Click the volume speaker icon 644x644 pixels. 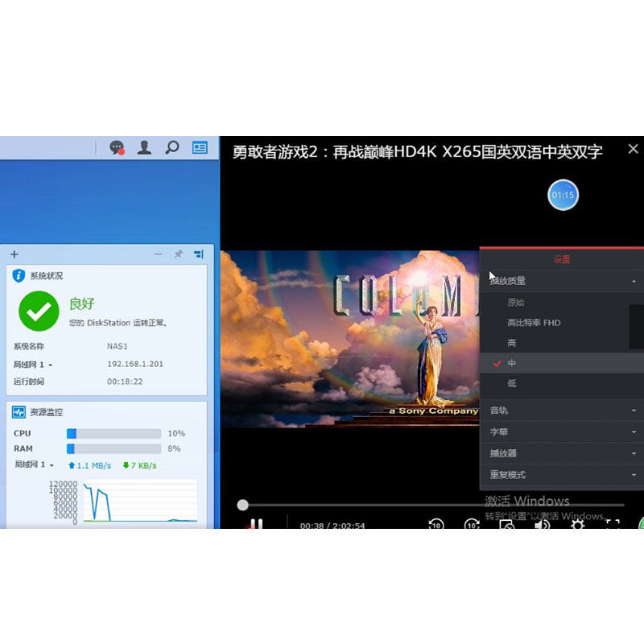point(542,525)
